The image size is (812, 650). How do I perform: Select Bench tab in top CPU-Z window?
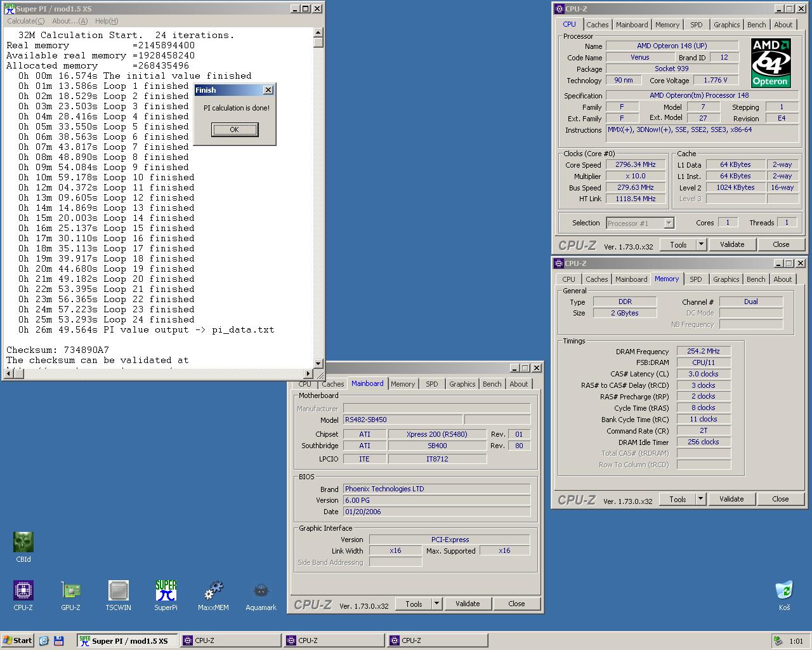coord(756,25)
